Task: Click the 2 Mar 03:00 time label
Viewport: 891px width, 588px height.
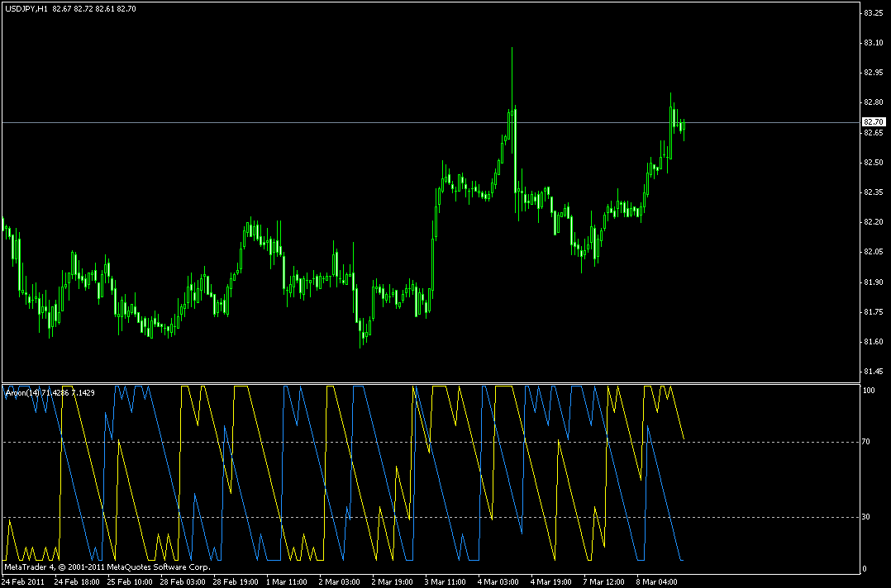Action: pos(340,581)
